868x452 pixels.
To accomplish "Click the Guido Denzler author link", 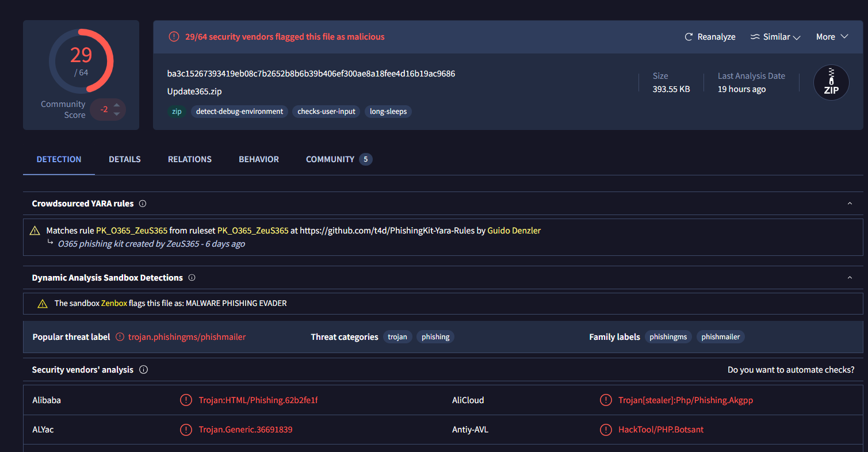I will tap(514, 231).
